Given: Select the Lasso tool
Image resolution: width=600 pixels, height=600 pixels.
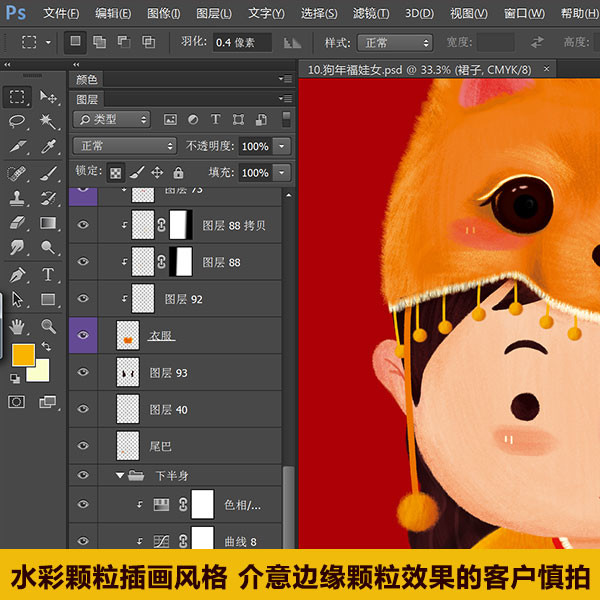Looking at the screenshot, I should [x=17, y=122].
